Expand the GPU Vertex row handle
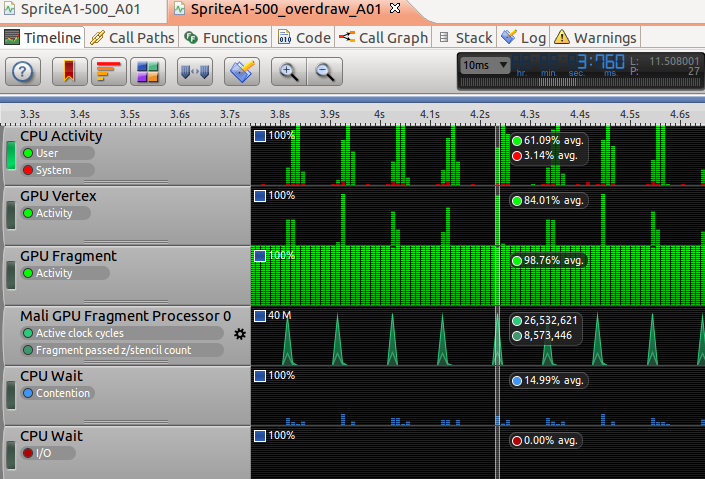This screenshot has width=705, height=479. [x=11, y=215]
